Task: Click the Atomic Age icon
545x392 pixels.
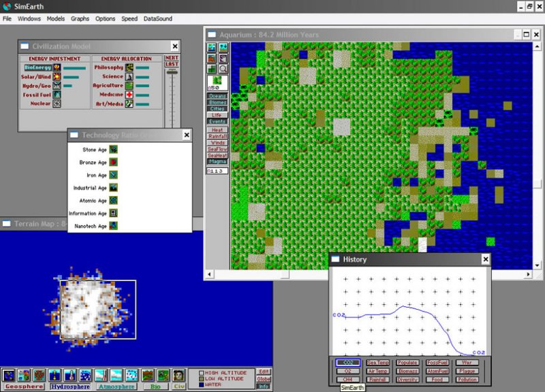Action: (x=113, y=200)
